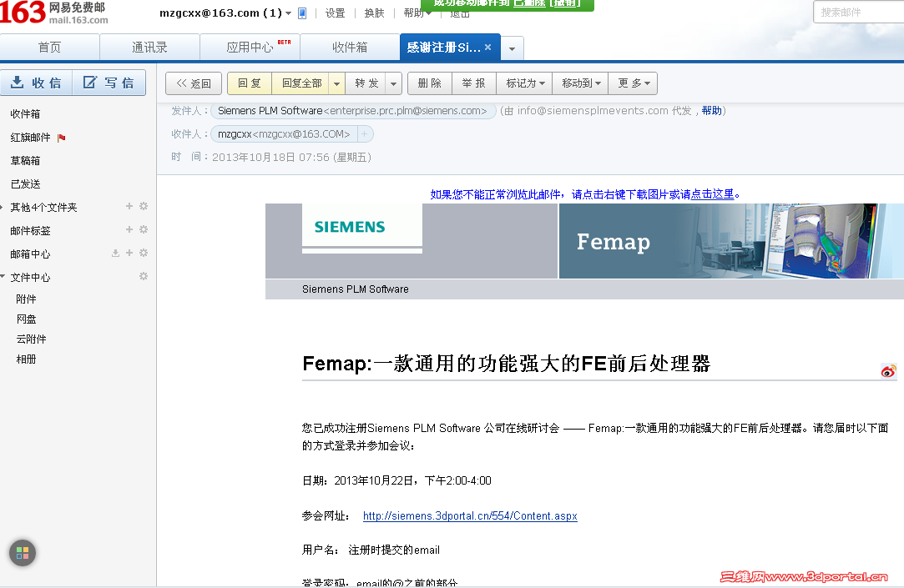Click gear icon next to 邮件标签
904x588 pixels.
click(x=144, y=229)
